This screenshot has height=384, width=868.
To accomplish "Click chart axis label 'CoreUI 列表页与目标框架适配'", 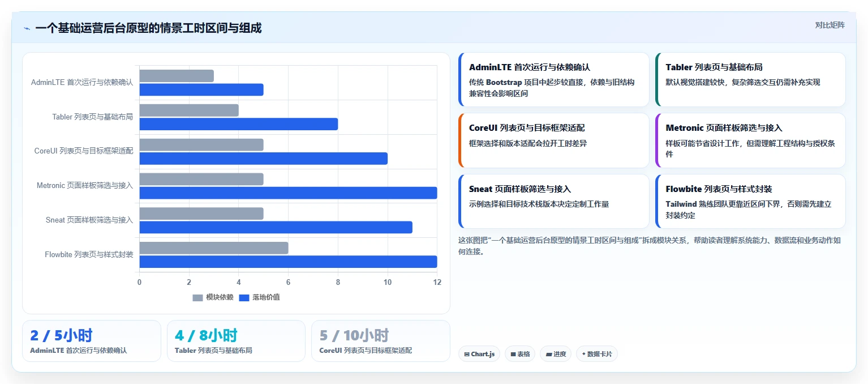I will click(x=84, y=151).
